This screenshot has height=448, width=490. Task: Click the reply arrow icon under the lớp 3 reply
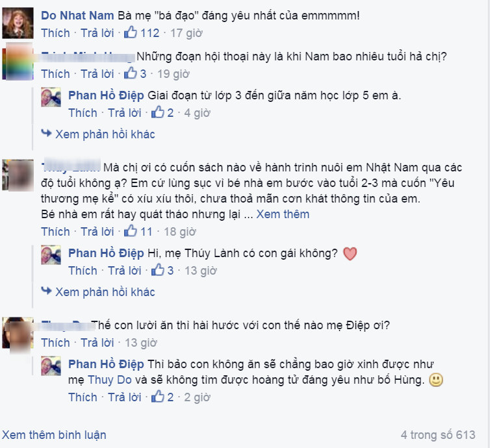click(47, 134)
